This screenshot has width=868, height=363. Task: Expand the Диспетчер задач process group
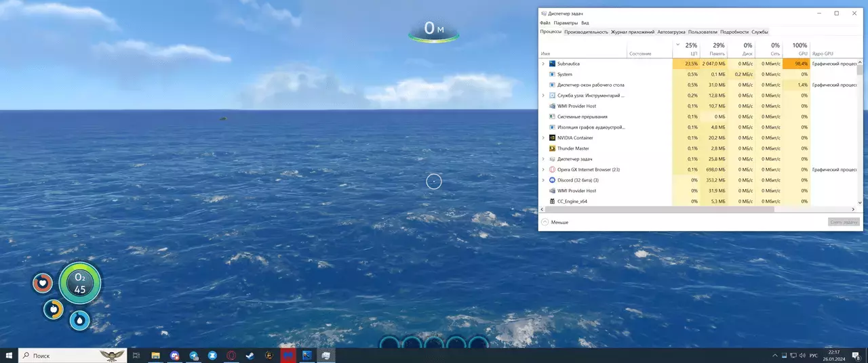(543, 159)
